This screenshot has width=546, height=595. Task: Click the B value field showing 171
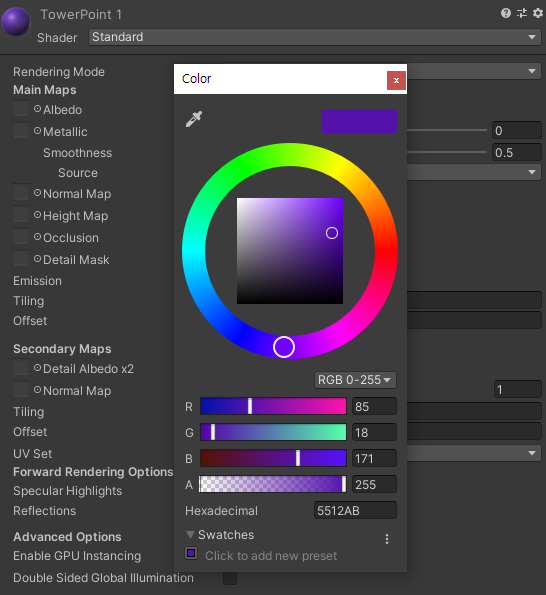[x=374, y=458]
